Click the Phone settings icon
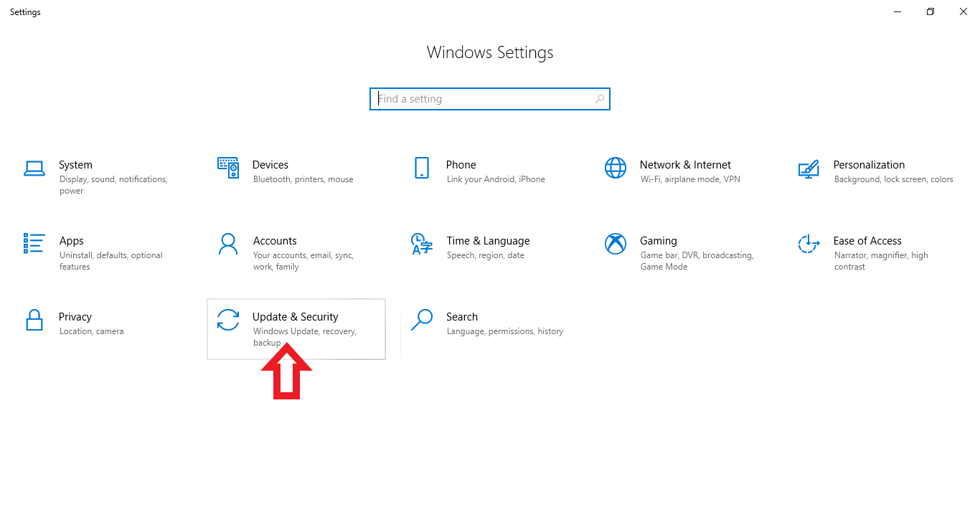 [x=422, y=169]
